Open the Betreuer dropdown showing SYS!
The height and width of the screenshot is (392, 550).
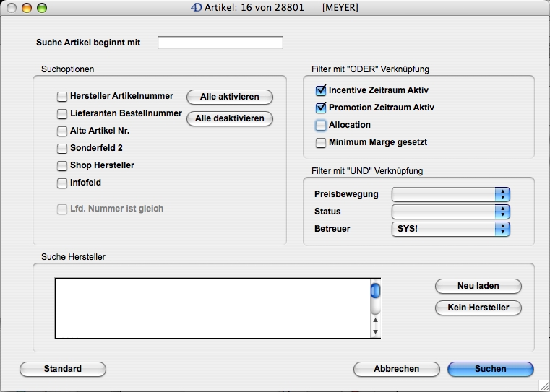coord(450,229)
